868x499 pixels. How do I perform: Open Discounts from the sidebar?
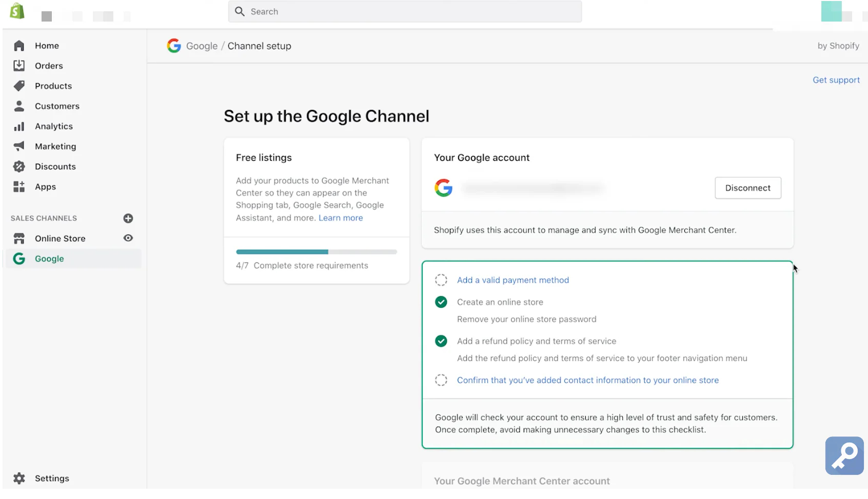(x=19, y=166)
